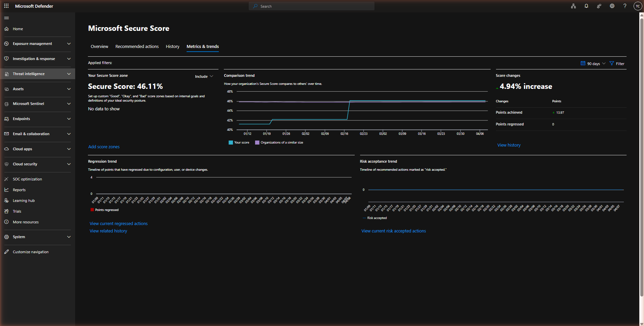Click the More resources info icon
This screenshot has width=644, height=326.
click(6, 222)
